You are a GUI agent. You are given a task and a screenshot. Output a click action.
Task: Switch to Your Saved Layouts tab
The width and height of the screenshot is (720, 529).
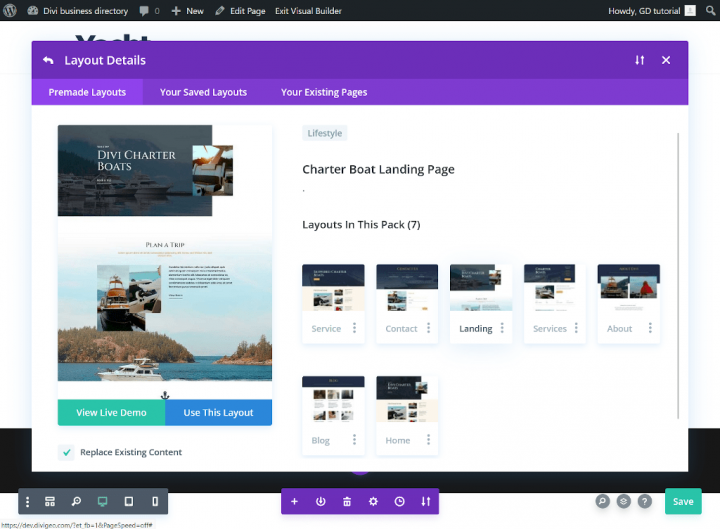coord(203,92)
